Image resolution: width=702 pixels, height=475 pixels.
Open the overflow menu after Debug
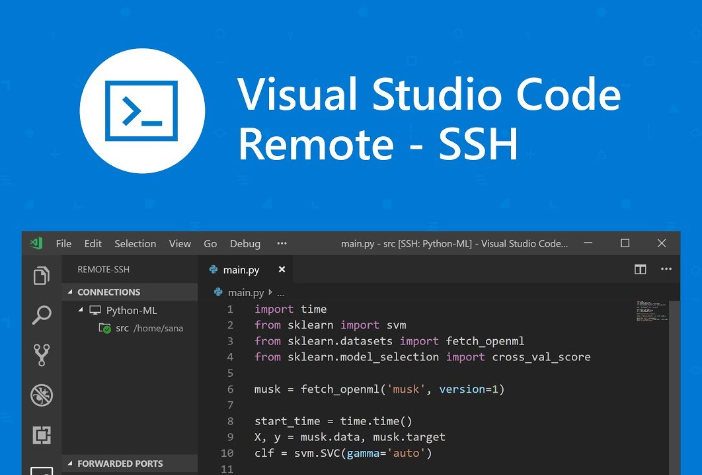tap(282, 244)
